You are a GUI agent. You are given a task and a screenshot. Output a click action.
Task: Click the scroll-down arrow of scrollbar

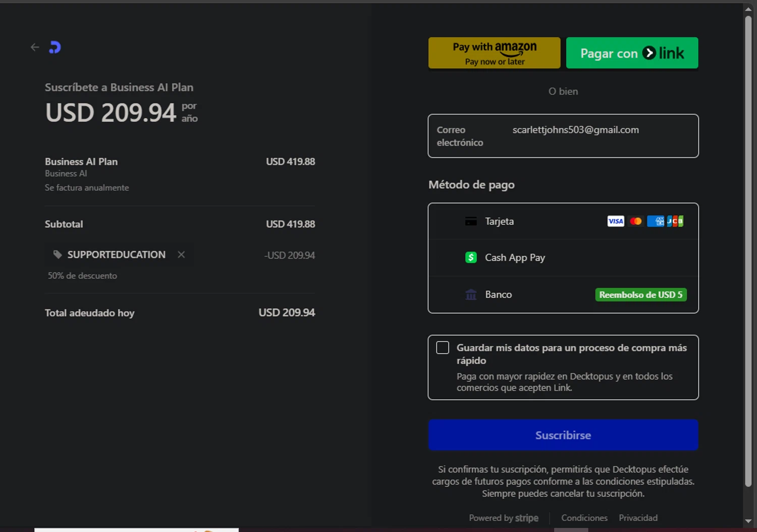click(x=748, y=521)
